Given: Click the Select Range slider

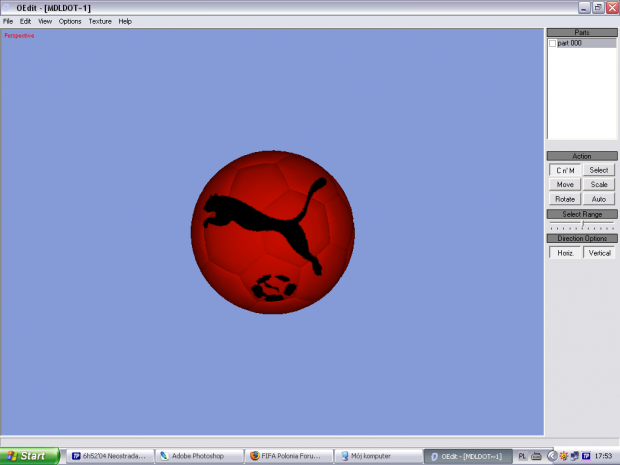Looking at the screenshot, I should coord(581,226).
